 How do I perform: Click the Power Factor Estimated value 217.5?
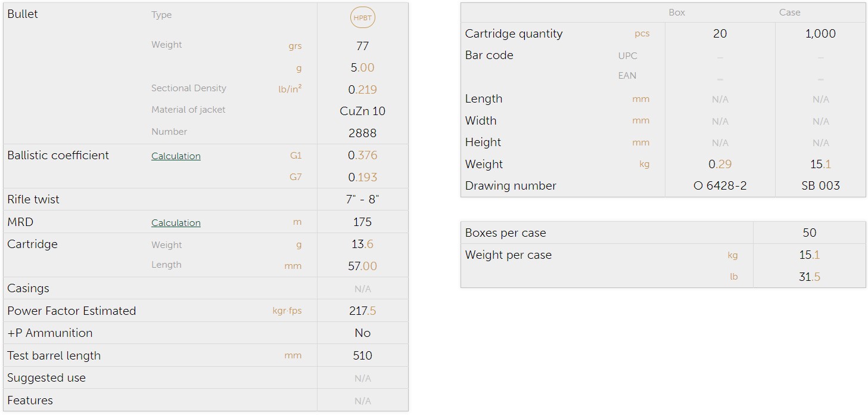[x=362, y=311]
